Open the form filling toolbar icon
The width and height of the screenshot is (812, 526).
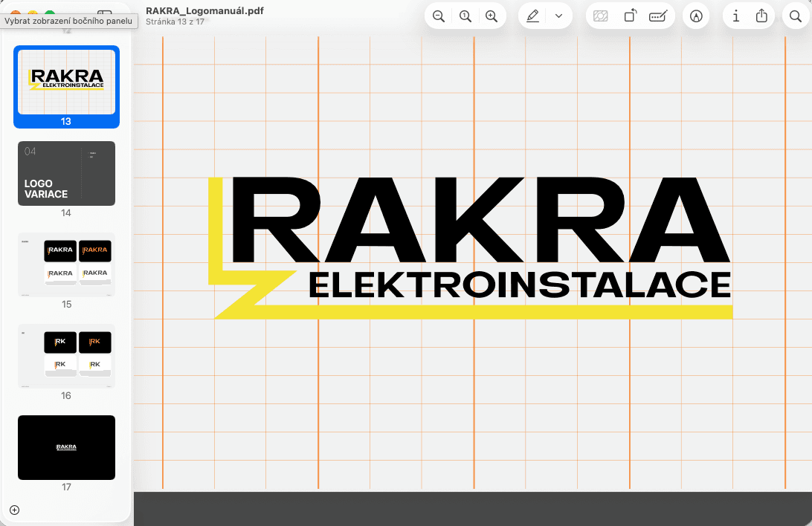tap(658, 16)
